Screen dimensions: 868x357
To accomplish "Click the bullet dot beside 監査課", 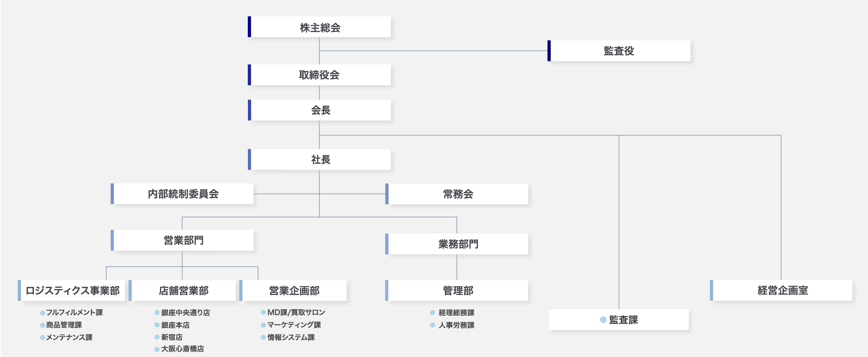I will point(603,320).
